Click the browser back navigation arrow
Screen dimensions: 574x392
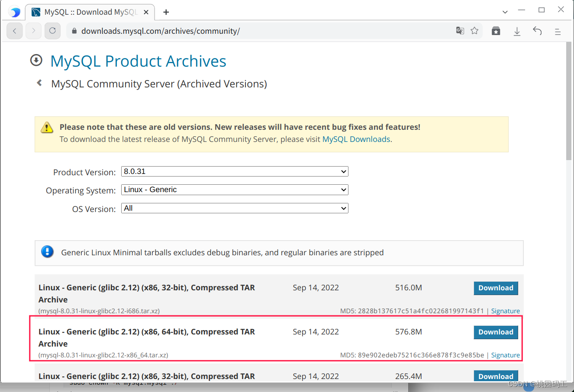[15, 31]
